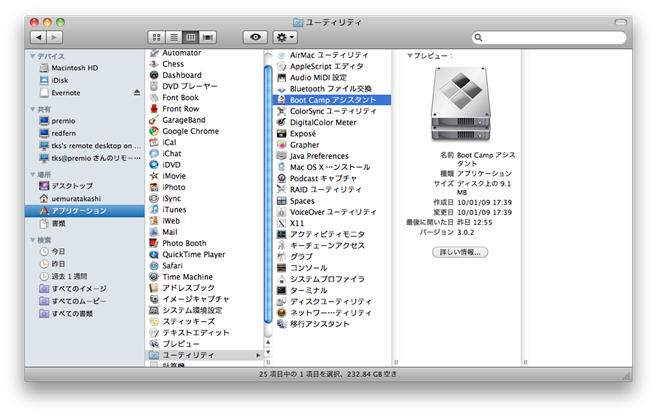The width and height of the screenshot is (657, 416).
Task: Click the scroll down arrow in applications column
Action: (x=268, y=352)
